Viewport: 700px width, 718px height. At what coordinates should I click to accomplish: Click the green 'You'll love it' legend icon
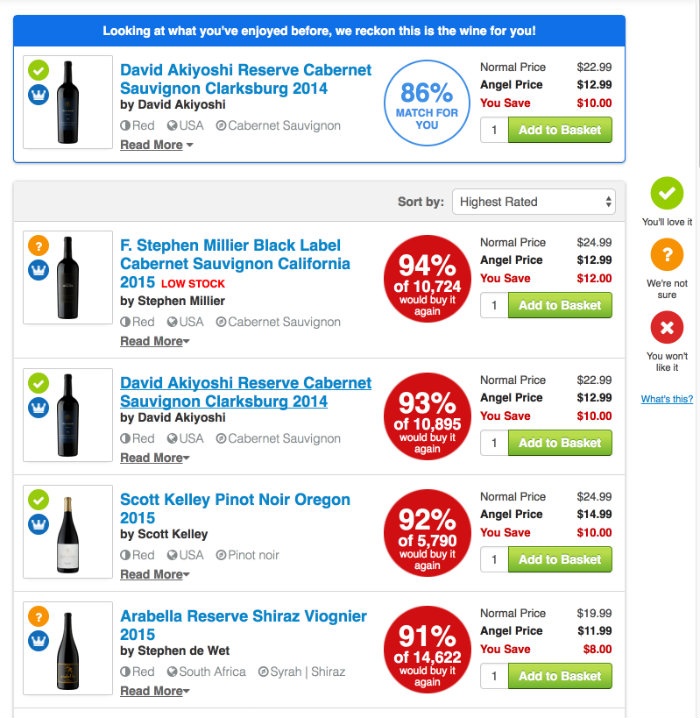point(667,193)
